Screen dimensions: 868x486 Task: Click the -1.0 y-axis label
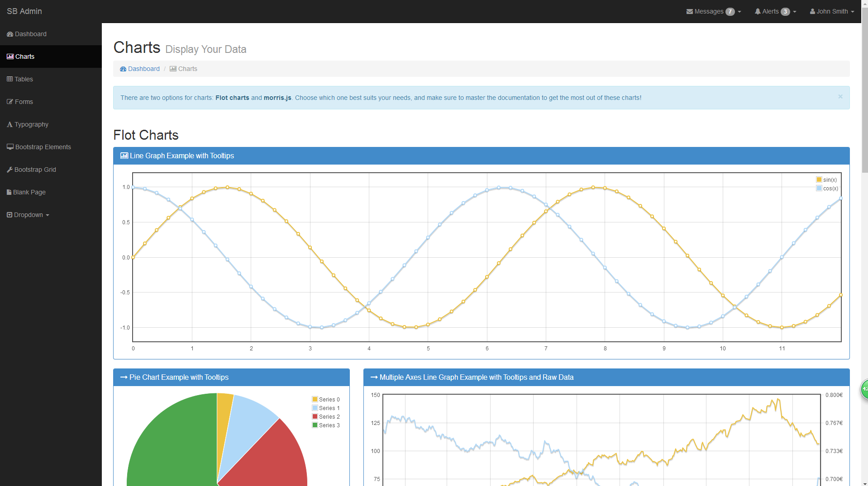pos(125,328)
